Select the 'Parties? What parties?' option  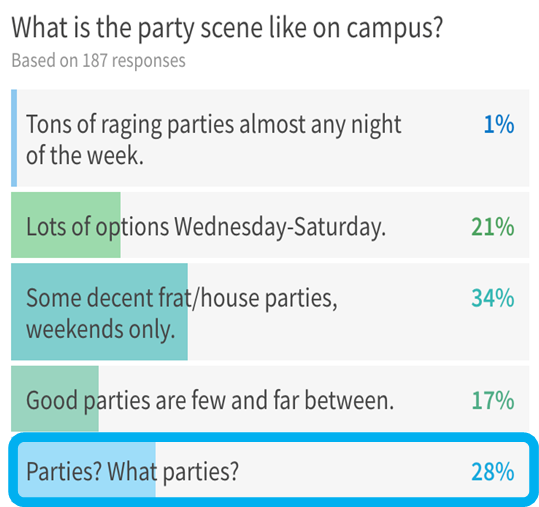click(273, 470)
